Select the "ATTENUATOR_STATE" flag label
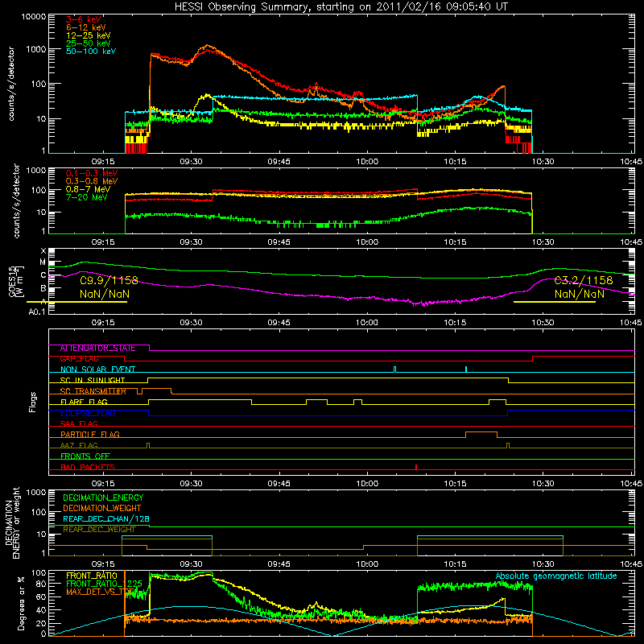Image resolution: width=644 pixels, height=644 pixels. click(x=97, y=349)
